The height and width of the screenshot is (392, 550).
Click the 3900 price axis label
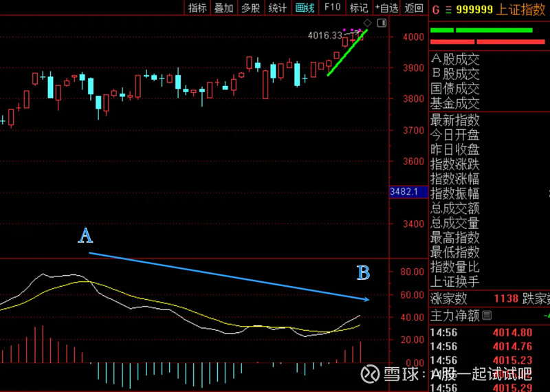pyautogui.click(x=414, y=67)
